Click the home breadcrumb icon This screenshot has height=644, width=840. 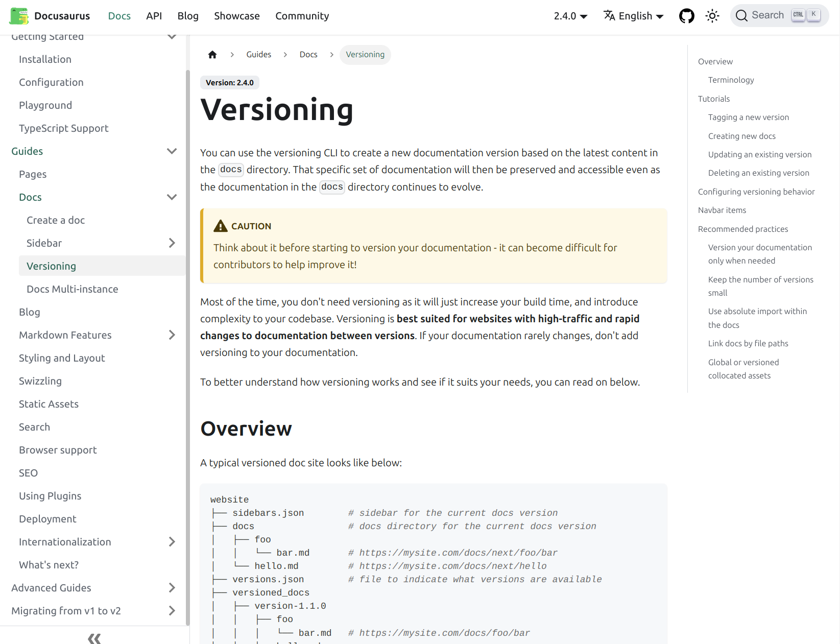[x=212, y=55]
